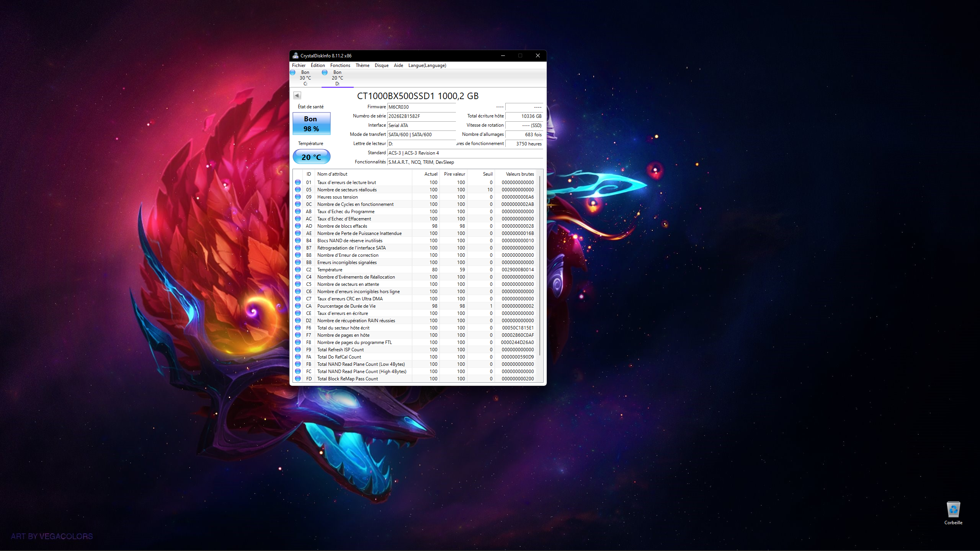This screenshot has width=980, height=551.
Task: Select disk C: tab showing 30 °C
Action: point(305,78)
